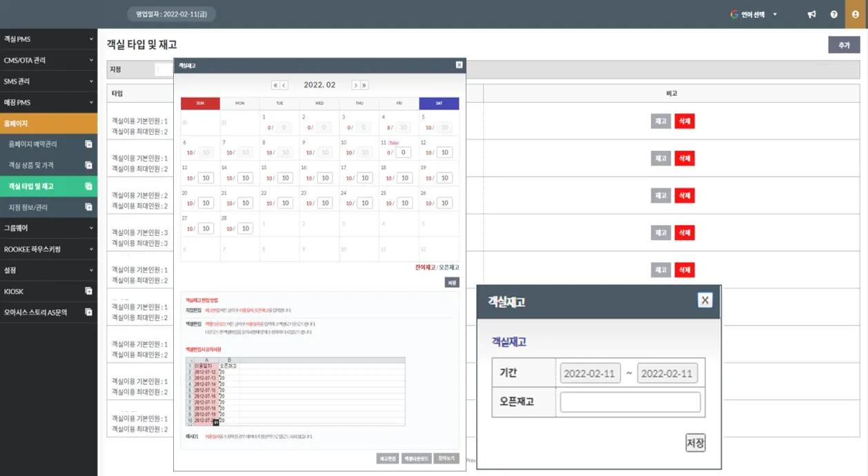Click 저장 in the small 객실재고 dialog

click(696, 443)
